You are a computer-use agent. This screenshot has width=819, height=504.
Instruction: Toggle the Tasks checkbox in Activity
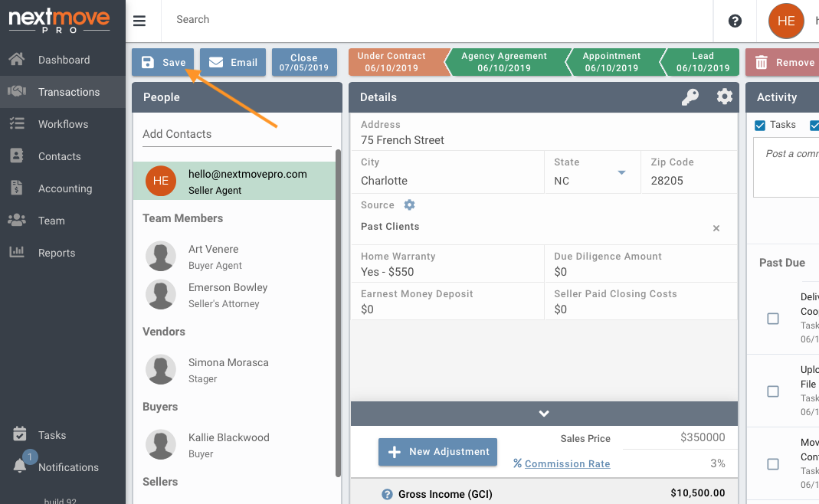click(760, 126)
